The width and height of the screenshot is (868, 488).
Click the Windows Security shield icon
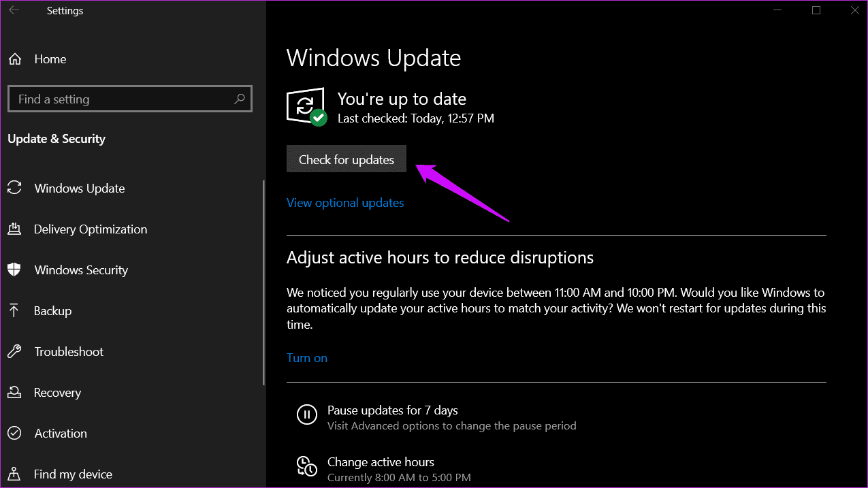point(14,270)
